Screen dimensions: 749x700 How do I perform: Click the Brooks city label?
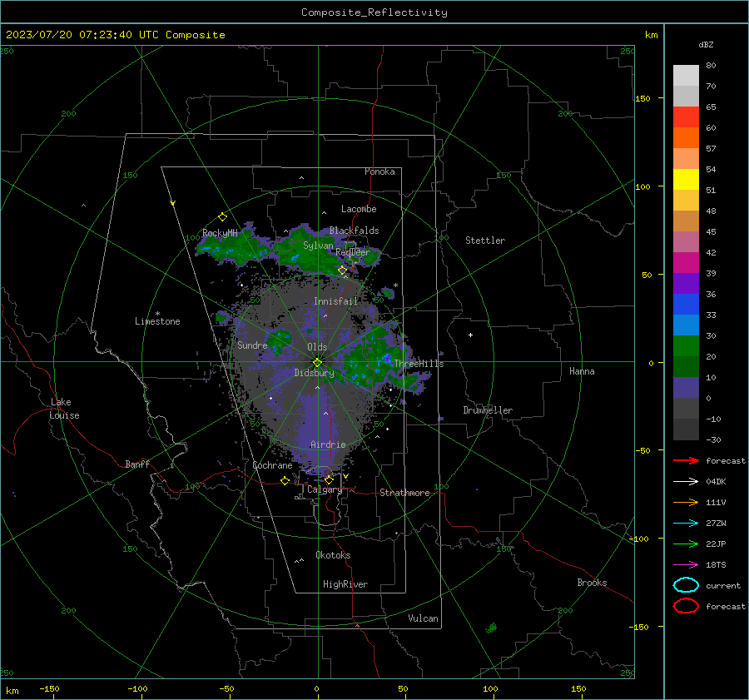coord(592,583)
